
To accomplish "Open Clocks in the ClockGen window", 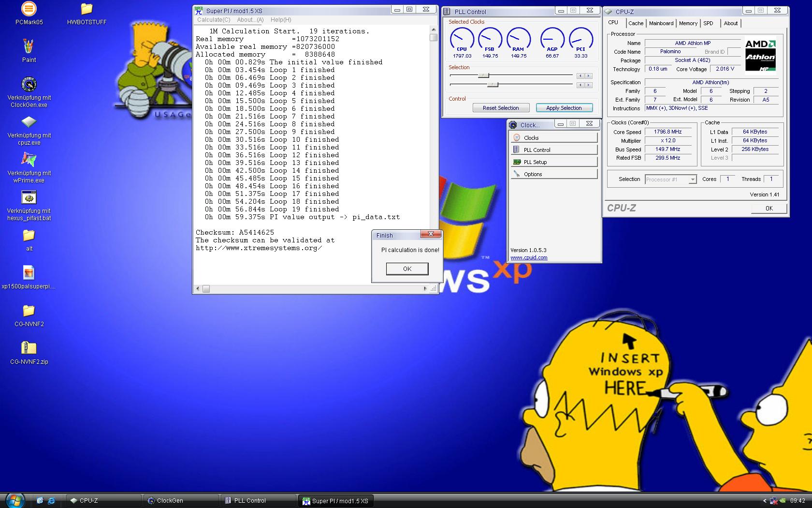I will click(554, 138).
